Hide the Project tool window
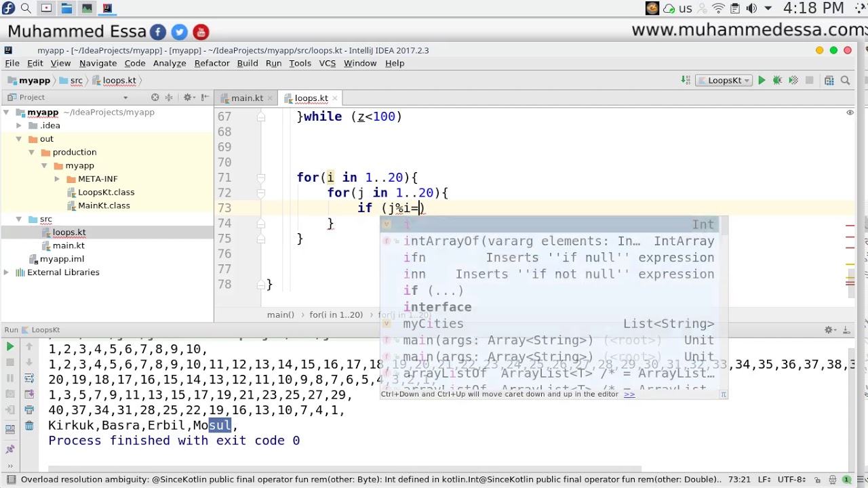 (x=205, y=98)
